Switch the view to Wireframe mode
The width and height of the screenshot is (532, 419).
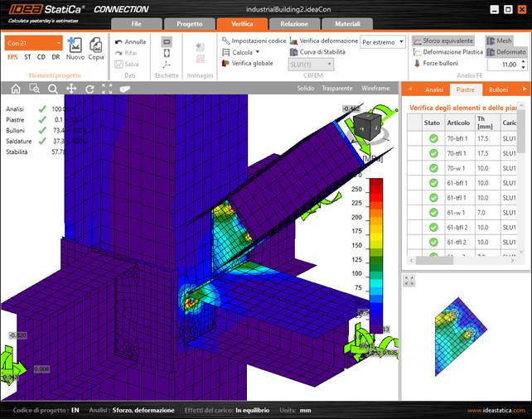375,88
